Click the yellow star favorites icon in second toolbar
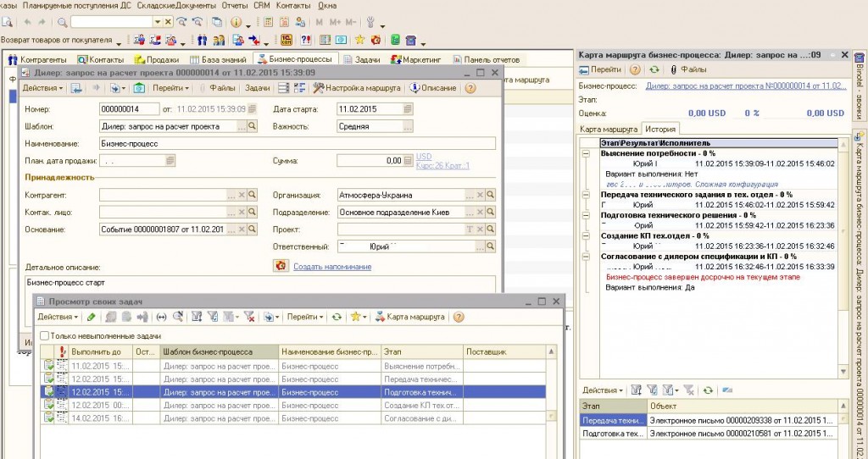This screenshot has width=868, height=459. click(x=359, y=40)
